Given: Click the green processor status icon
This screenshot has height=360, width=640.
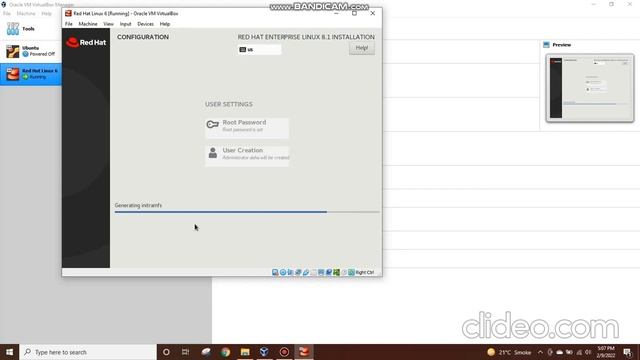Looking at the screenshot, I should 336,272.
